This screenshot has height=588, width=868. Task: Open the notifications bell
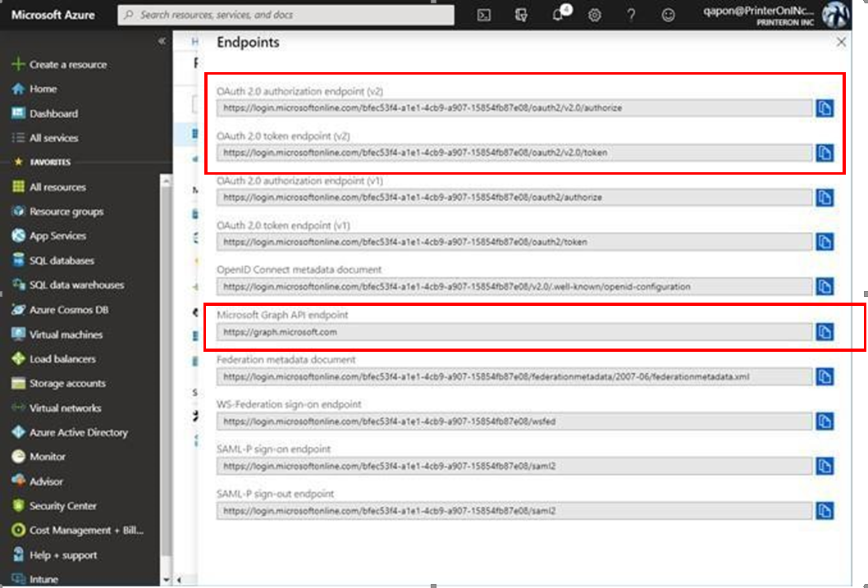pyautogui.click(x=559, y=14)
